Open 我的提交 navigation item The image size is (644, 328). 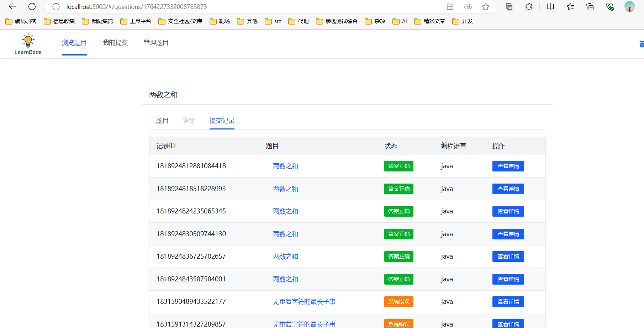(x=115, y=43)
